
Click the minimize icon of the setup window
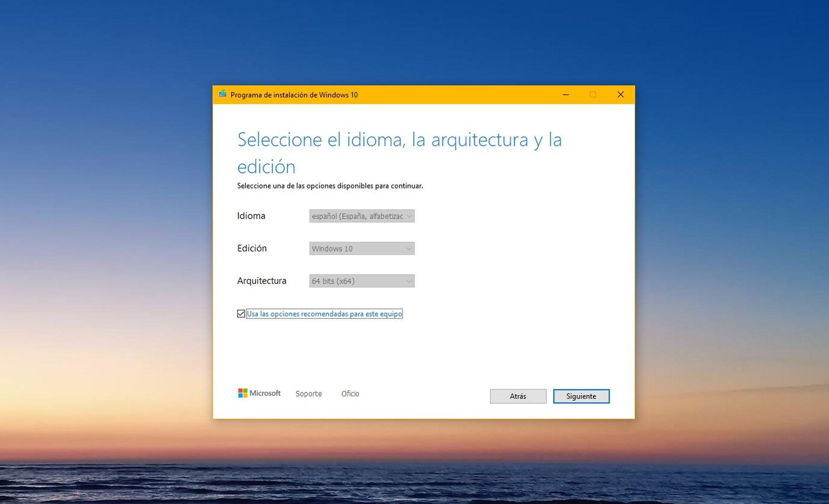(x=566, y=94)
